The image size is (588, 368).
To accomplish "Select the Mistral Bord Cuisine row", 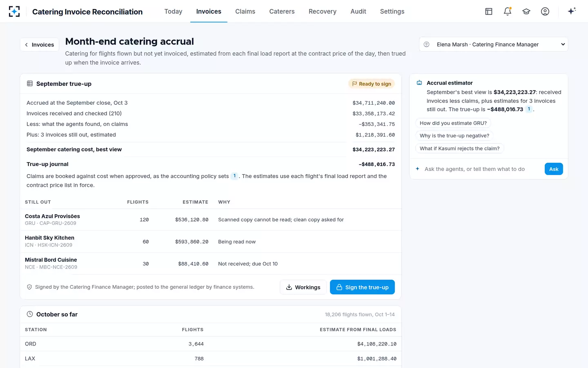I will click(211, 264).
